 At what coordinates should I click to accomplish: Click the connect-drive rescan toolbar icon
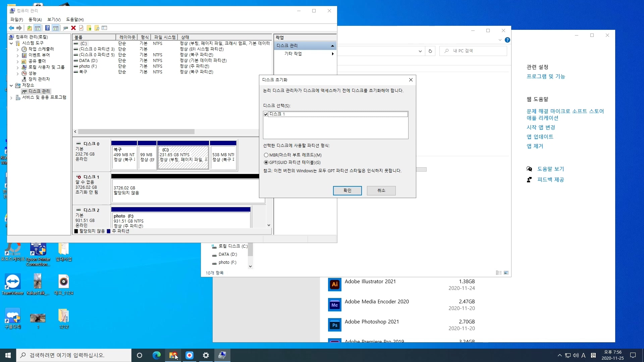[65, 28]
